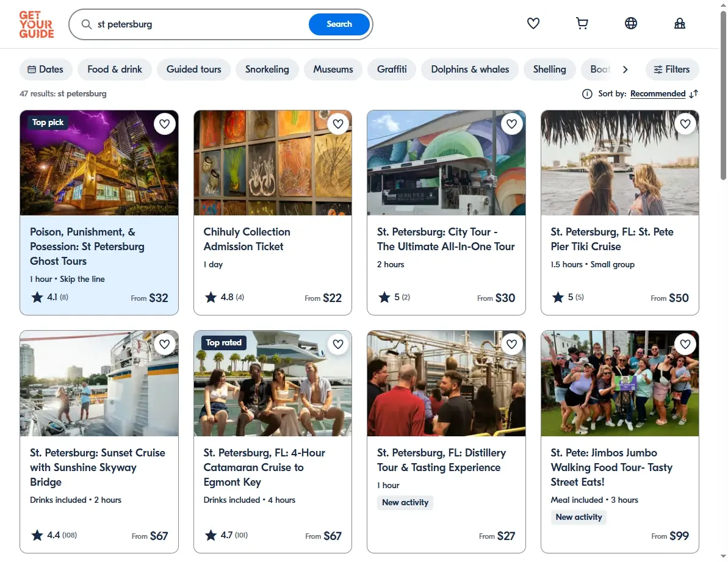
Task: Click New activity label on Distillery Tour
Action: [405, 503]
